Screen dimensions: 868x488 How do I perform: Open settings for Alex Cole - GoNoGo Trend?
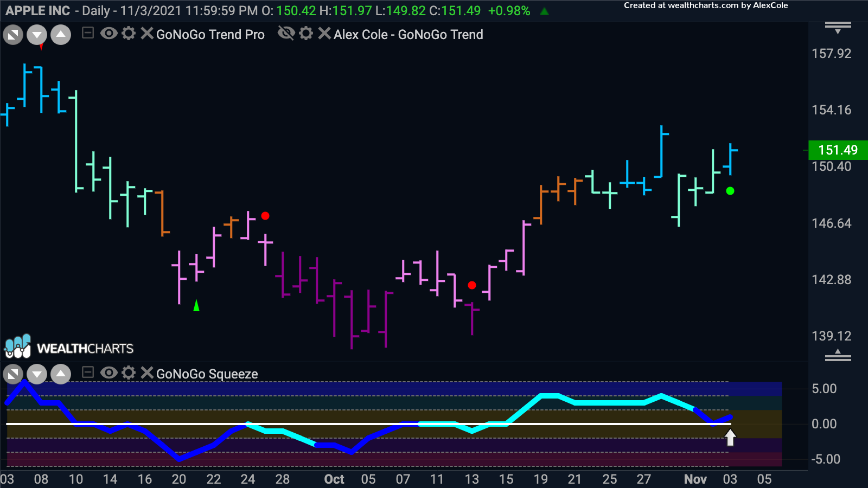pyautogui.click(x=306, y=34)
